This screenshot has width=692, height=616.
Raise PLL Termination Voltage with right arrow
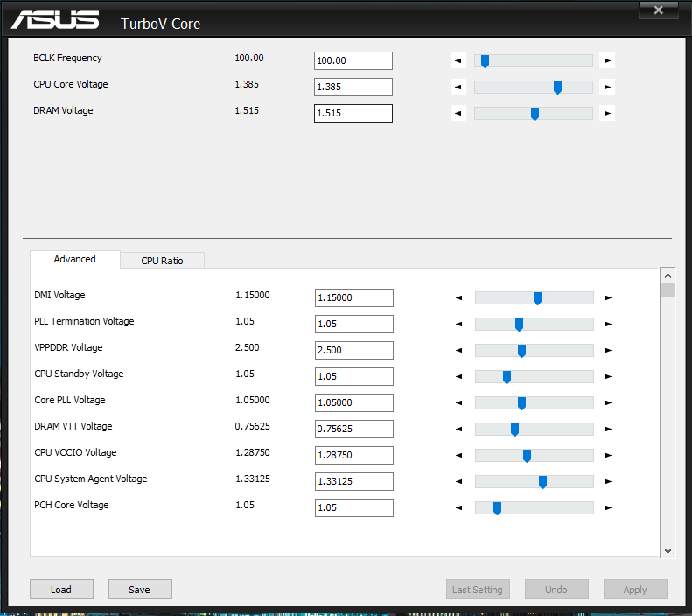[x=608, y=324]
